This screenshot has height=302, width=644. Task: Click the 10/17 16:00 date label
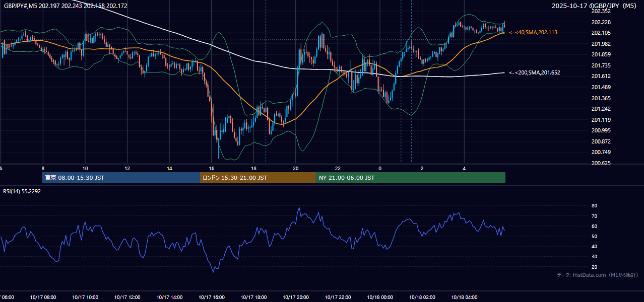pyautogui.click(x=212, y=297)
